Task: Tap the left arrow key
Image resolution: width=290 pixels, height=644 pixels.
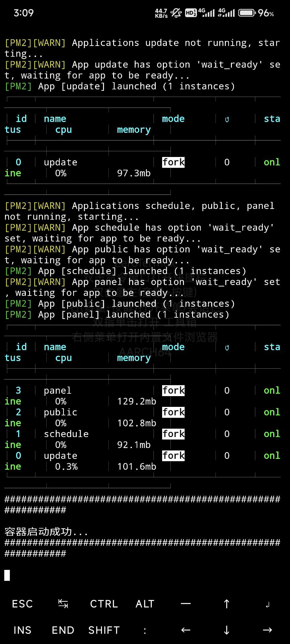Action: (x=186, y=630)
